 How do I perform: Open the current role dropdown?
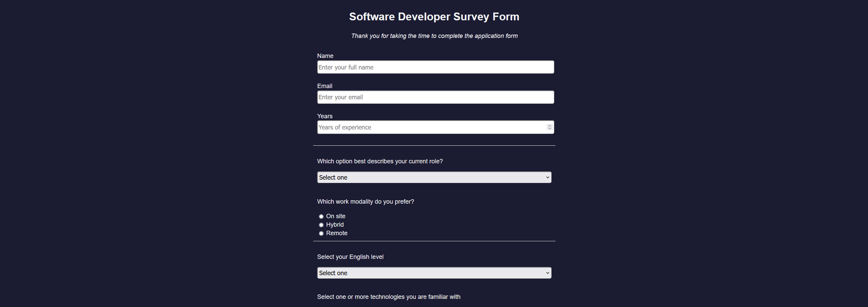coord(434,177)
